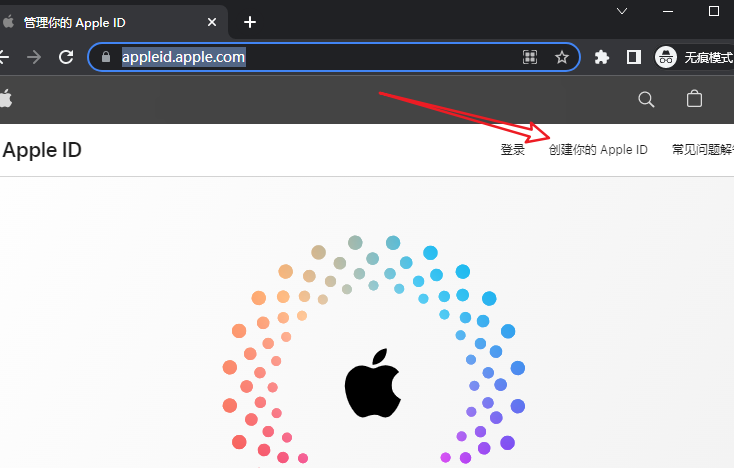This screenshot has height=468, width=734.
Task: Reload the current page
Action: 66,57
